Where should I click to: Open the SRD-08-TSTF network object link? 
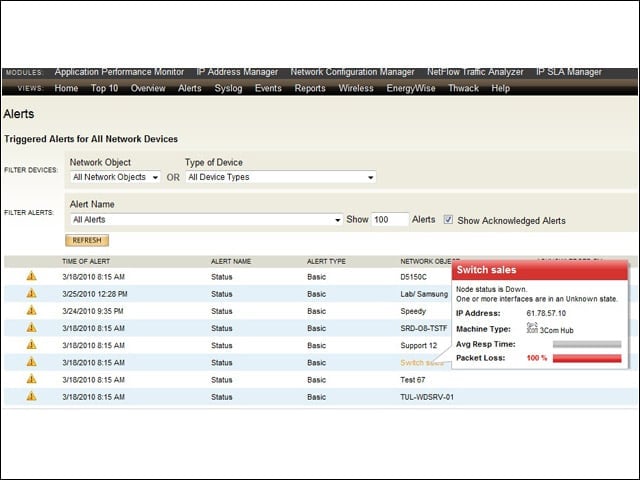(x=424, y=328)
